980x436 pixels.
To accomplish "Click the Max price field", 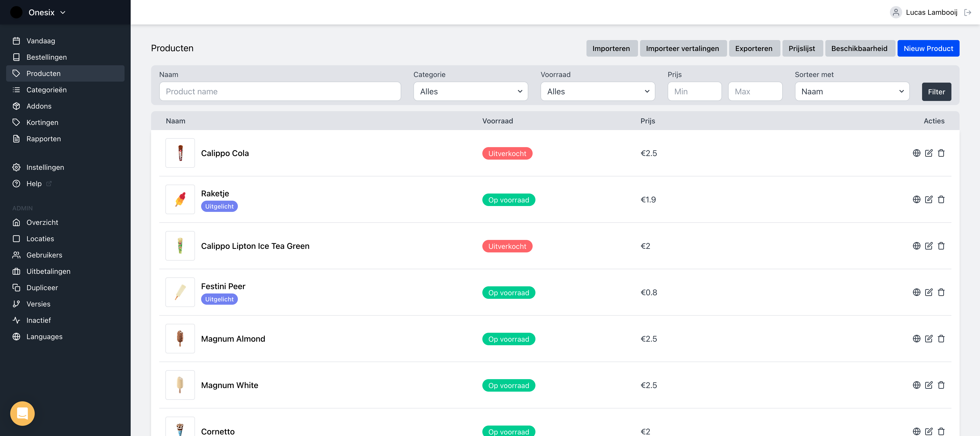I will (755, 91).
